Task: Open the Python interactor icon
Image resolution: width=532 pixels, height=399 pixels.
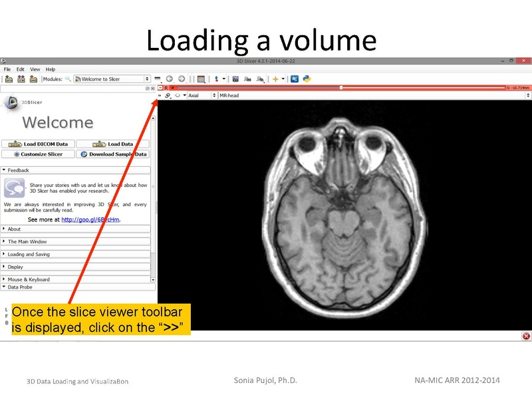Action: point(307,79)
